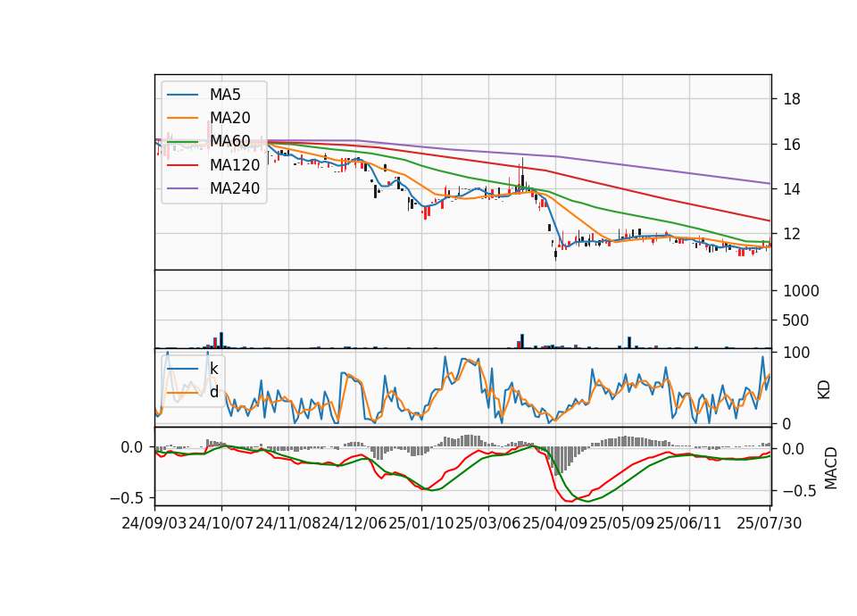Click the KD axis value 100

796,353
